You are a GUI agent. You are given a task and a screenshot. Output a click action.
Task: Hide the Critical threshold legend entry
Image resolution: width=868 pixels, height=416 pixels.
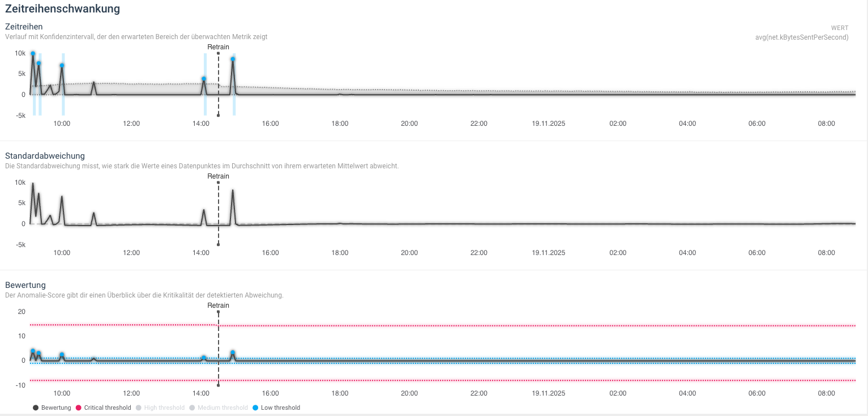pyautogui.click(x=103, y=407)
